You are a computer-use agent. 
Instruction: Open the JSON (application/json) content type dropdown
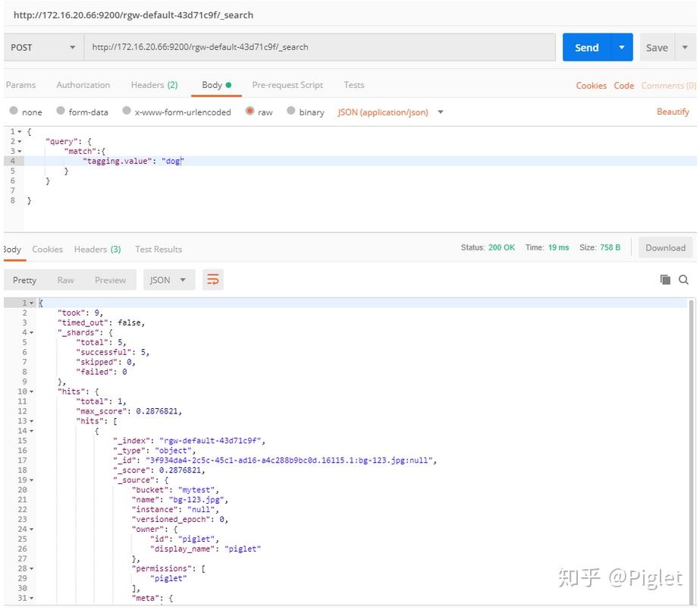click(391, 112)
